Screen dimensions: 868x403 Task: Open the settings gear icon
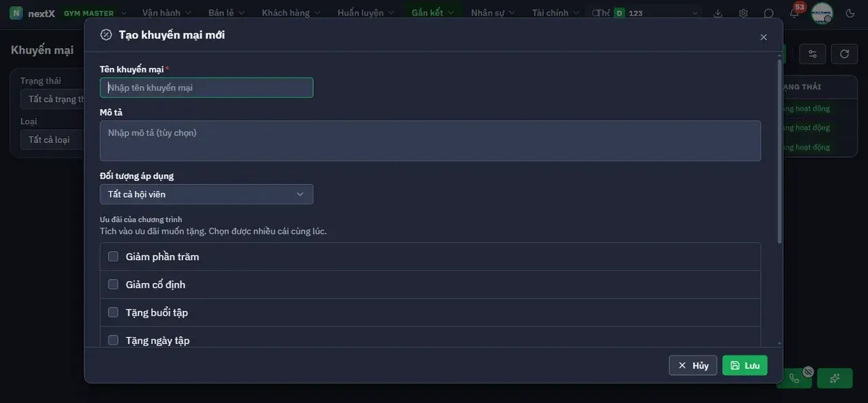(x=743, y=13)
